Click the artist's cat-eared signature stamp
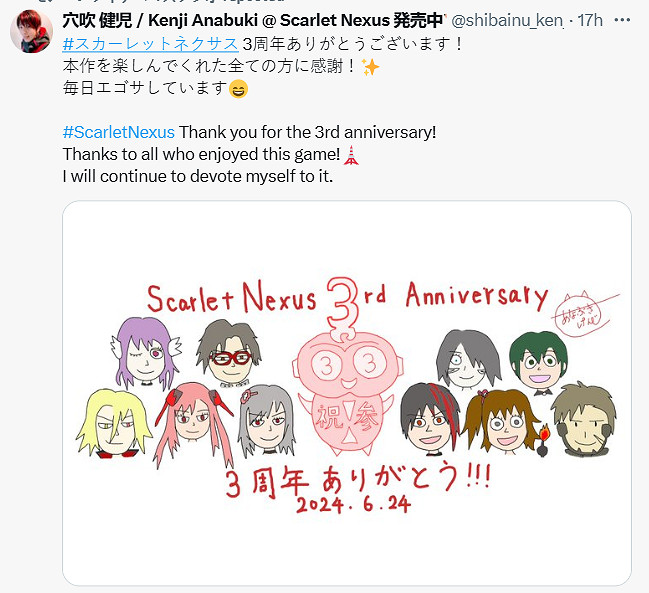 pyautogui.click(x=584, y=313)
